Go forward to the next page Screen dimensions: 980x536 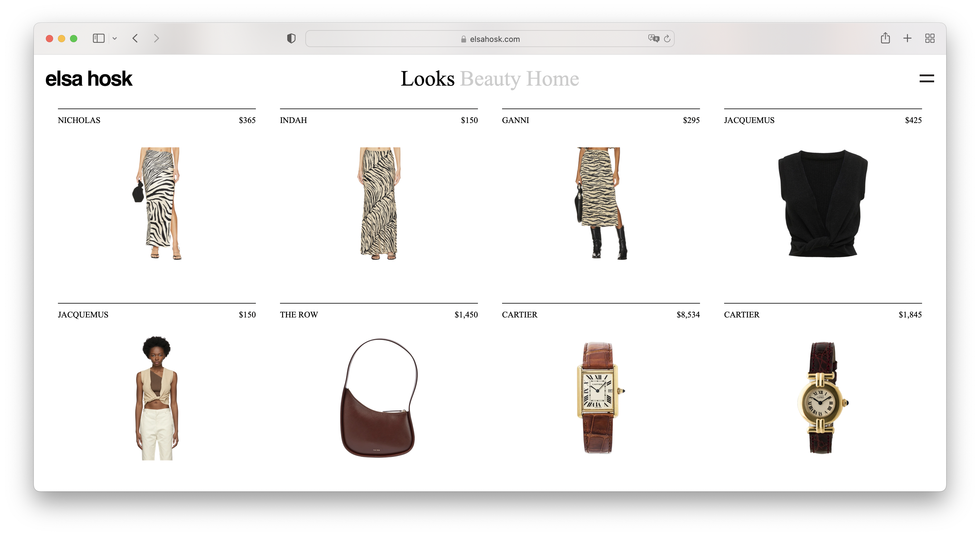(156, 38)
